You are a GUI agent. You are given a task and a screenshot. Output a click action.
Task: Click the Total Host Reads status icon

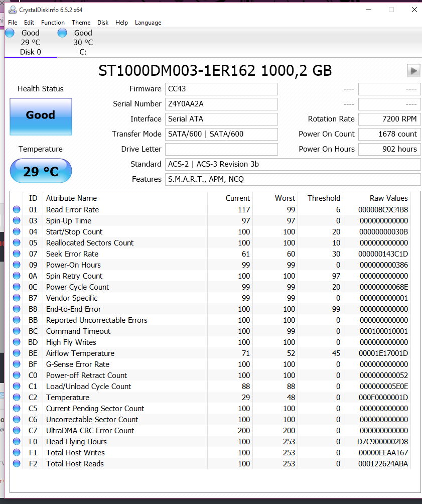(17, 464)
